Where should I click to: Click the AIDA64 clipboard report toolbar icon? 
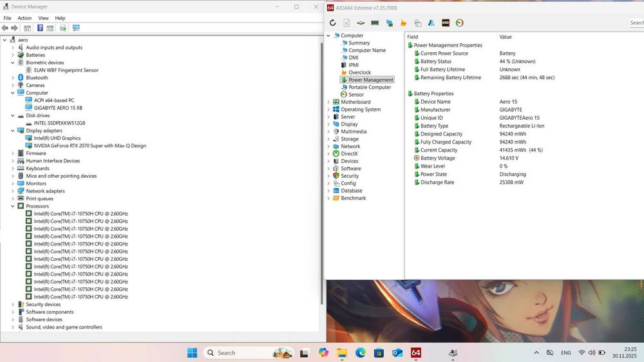(x=418, y=23)
